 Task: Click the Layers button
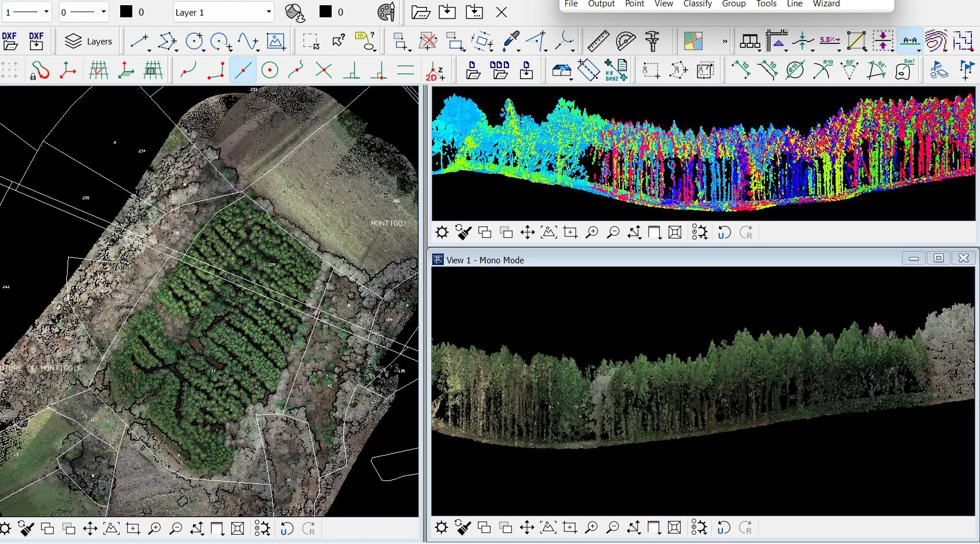tap(88, 42)
